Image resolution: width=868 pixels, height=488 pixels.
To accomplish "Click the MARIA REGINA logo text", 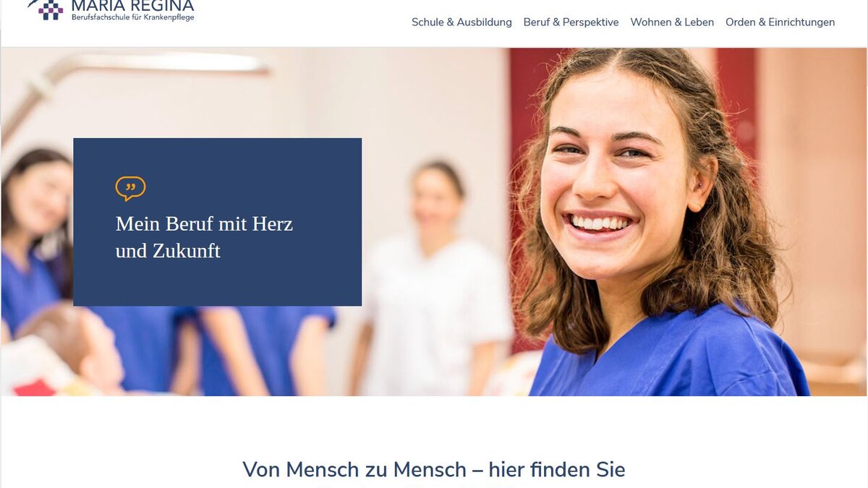I will coord(132,6).
